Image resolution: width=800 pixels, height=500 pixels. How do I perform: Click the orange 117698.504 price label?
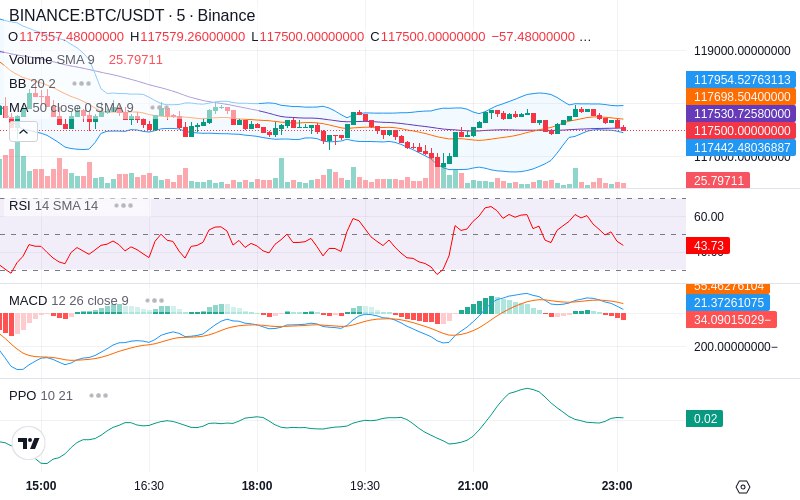[741, 96]
